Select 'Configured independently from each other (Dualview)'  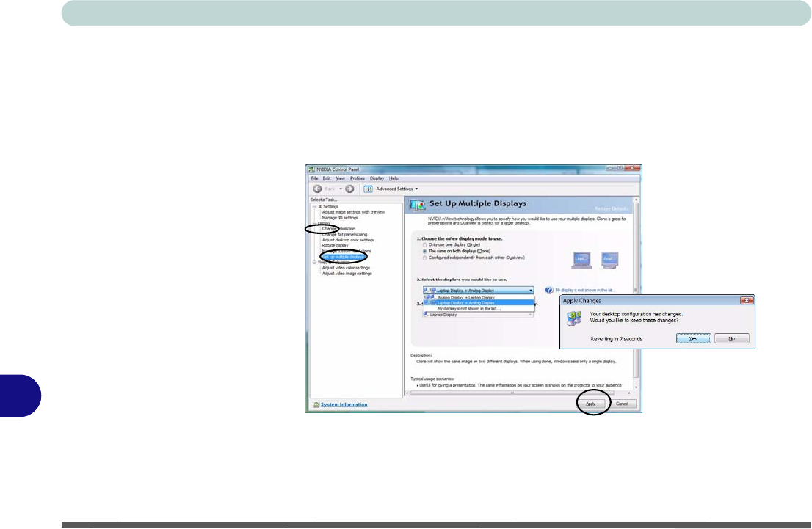[474, 258]
